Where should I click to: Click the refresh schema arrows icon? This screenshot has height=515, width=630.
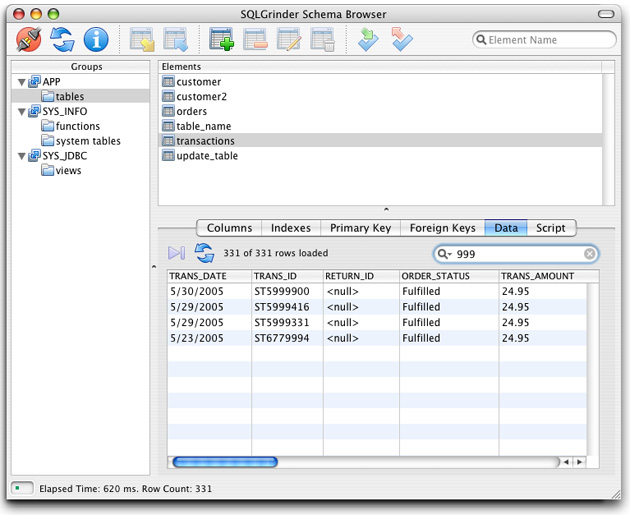(x=62, y=39)
